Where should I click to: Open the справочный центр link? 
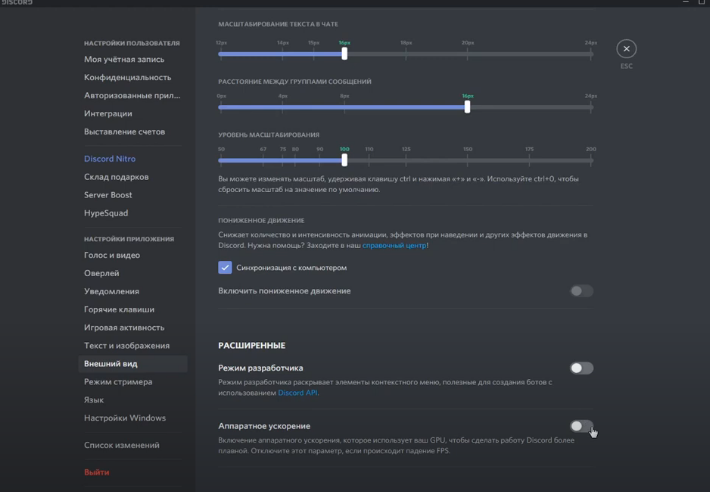(394, 245)
